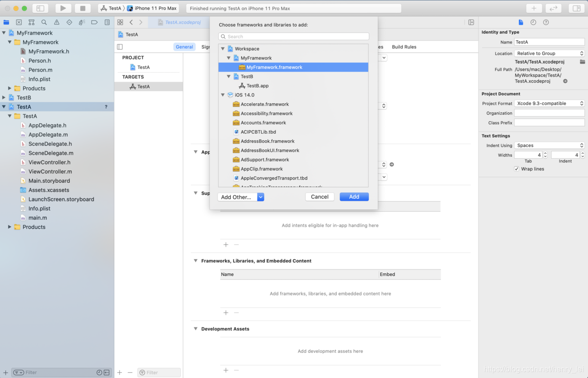
Task: Expand MyFramework Products folder in navigator
Action: pos(9,88)
